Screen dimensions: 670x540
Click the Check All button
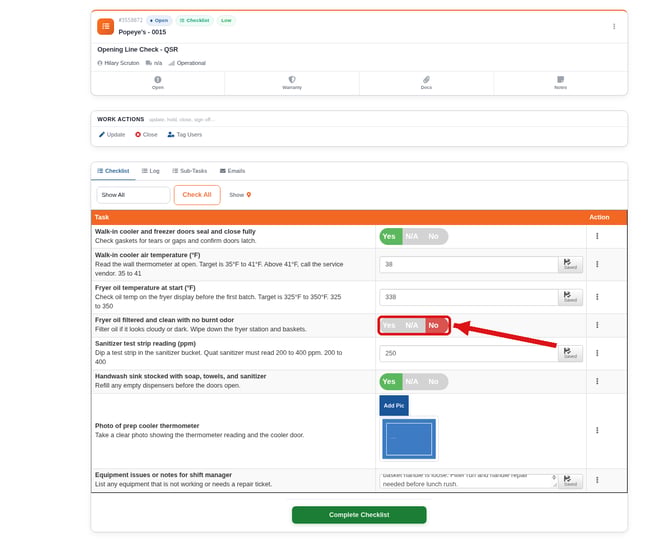(197, 195)
